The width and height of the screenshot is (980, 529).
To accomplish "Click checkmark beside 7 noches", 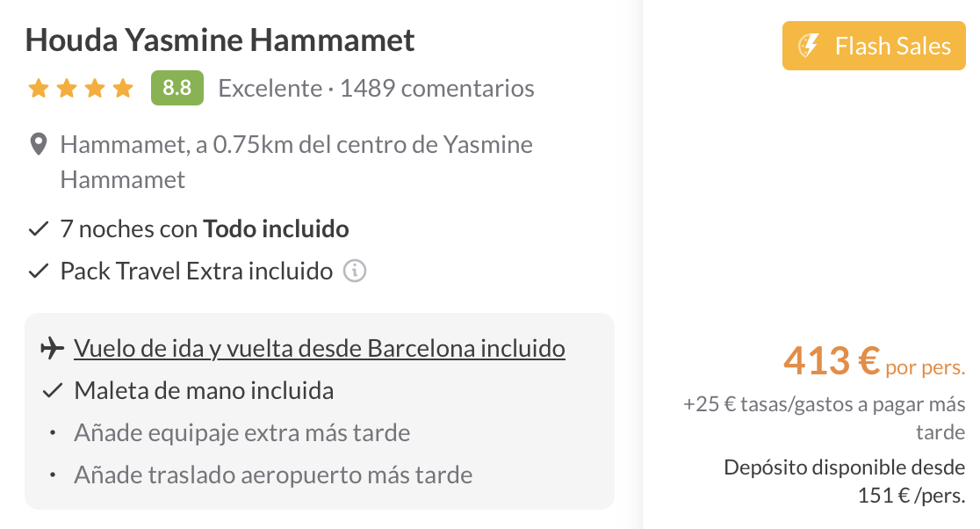I will click(x=38, y=230).
